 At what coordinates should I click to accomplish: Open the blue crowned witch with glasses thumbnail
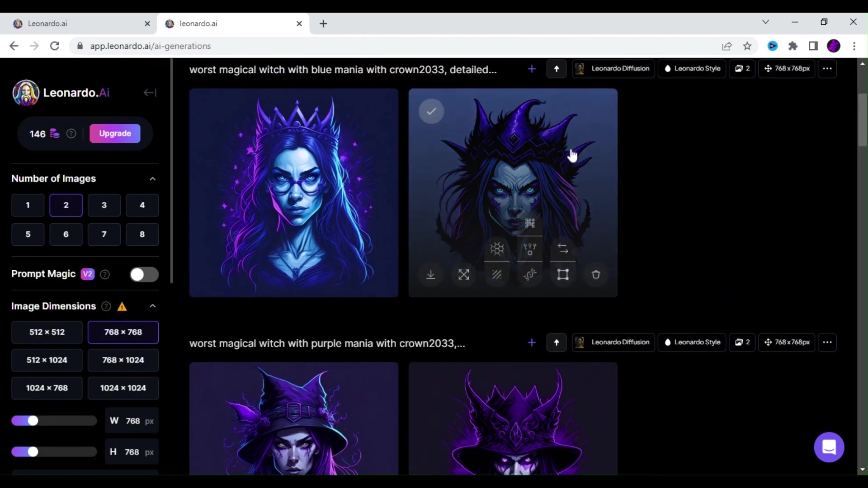294,193
